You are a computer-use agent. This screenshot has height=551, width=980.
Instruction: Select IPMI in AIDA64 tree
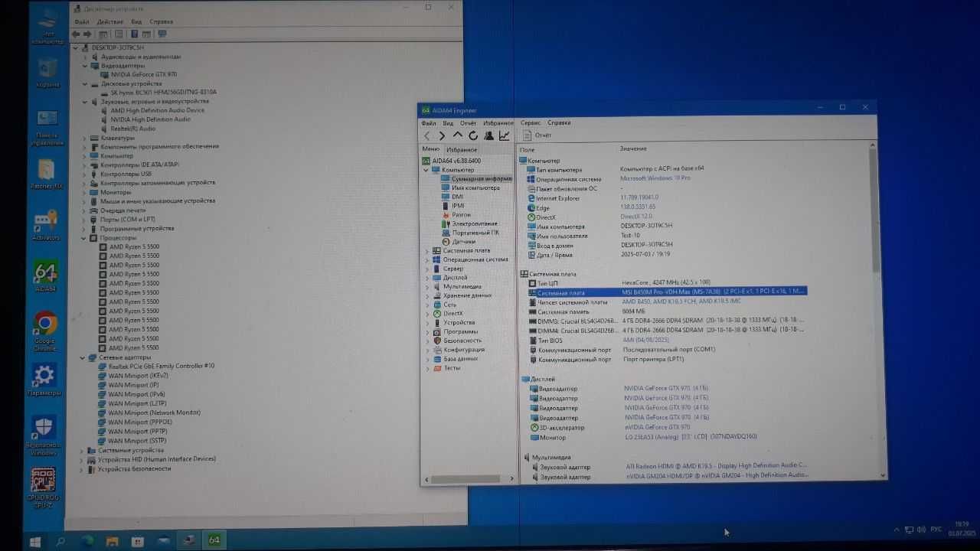[x=458, y=206]
